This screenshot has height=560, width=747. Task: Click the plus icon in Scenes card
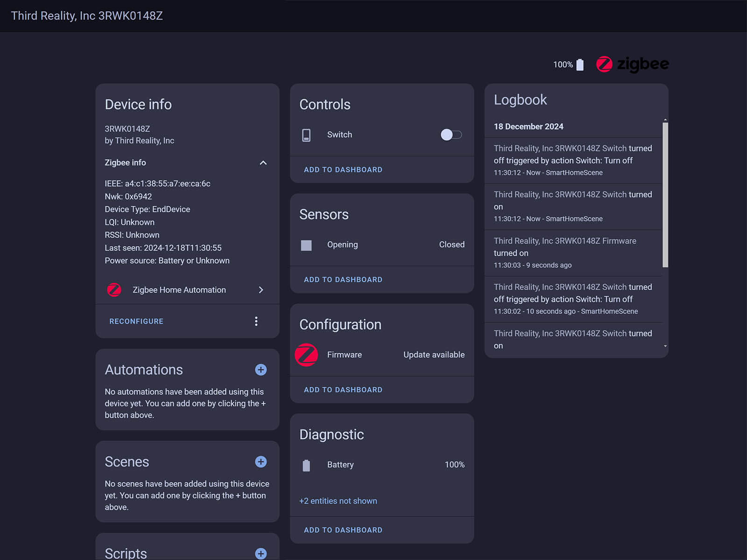point(261,462)
